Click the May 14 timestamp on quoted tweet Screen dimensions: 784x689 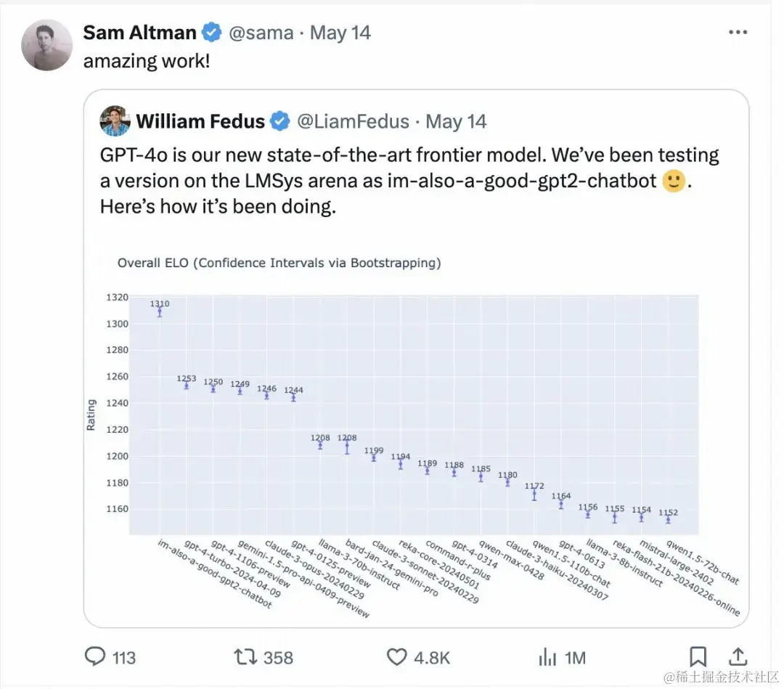(456, 121)
